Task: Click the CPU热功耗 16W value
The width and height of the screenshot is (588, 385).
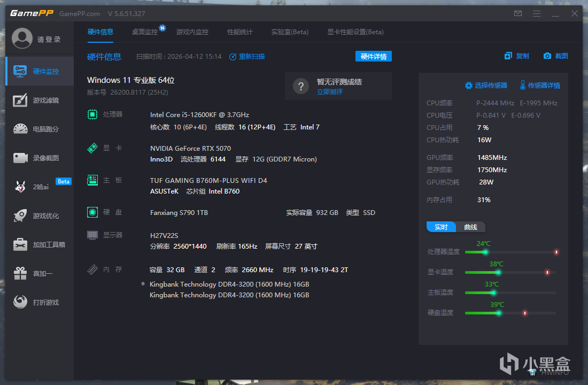Action: tap(484, 140)
